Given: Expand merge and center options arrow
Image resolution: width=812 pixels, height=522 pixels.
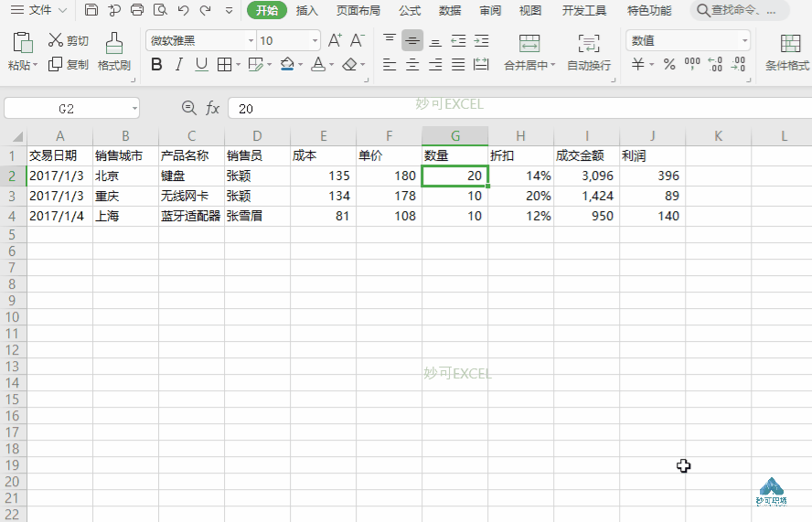Looking at the screenshot, I should [x=552, y=65].
